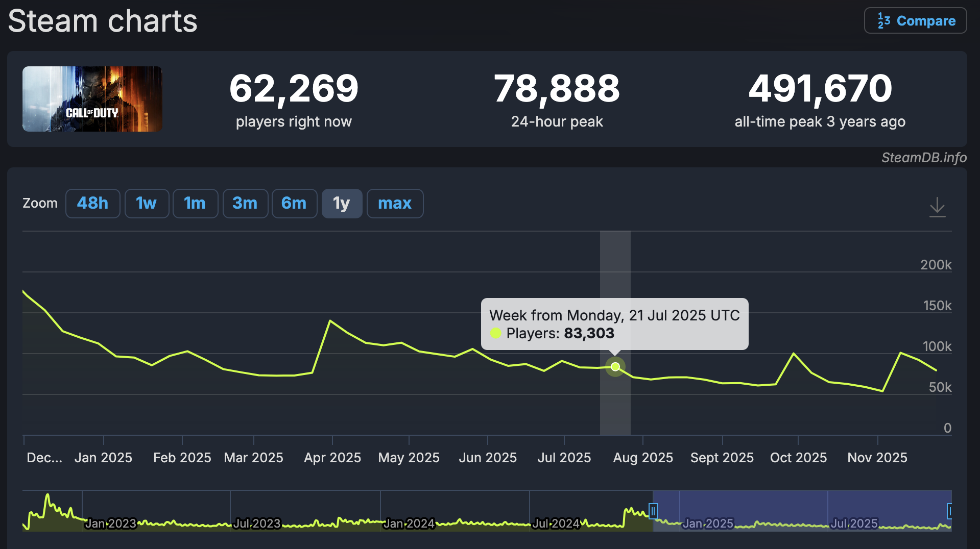Click Jul 2023 in the navigator
Screen dimensions: 980x549
(257, 523)
